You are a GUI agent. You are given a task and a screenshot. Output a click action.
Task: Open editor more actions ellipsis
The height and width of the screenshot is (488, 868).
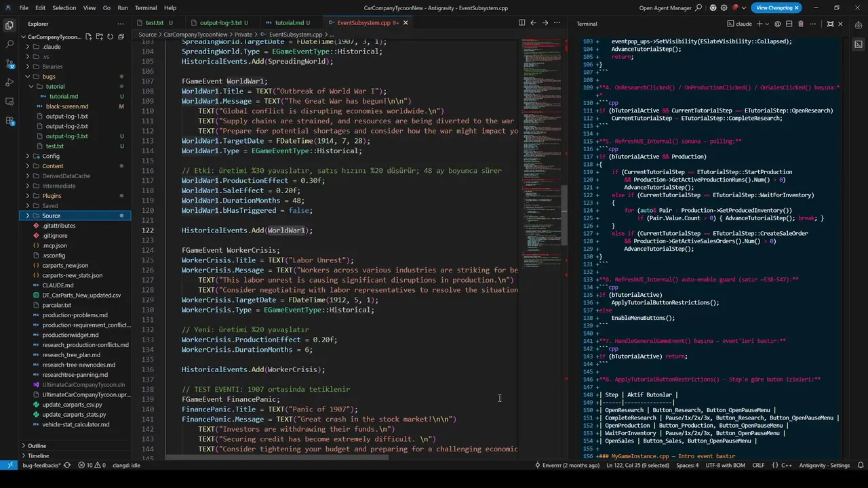point(556,22)
